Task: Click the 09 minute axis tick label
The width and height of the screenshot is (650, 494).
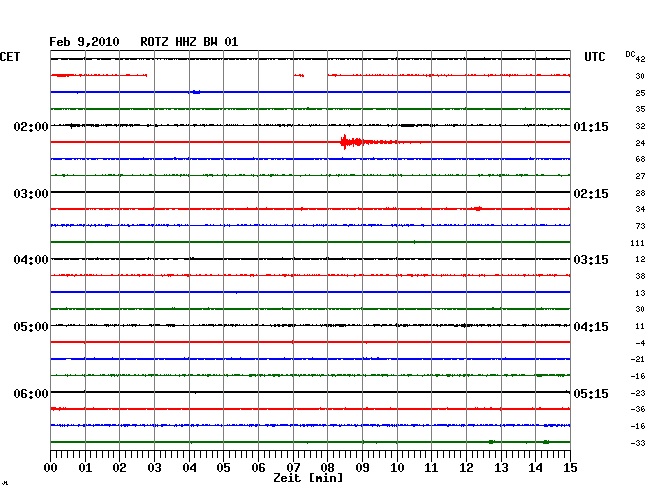Action: pyautogui.click(x=362, y=468)
